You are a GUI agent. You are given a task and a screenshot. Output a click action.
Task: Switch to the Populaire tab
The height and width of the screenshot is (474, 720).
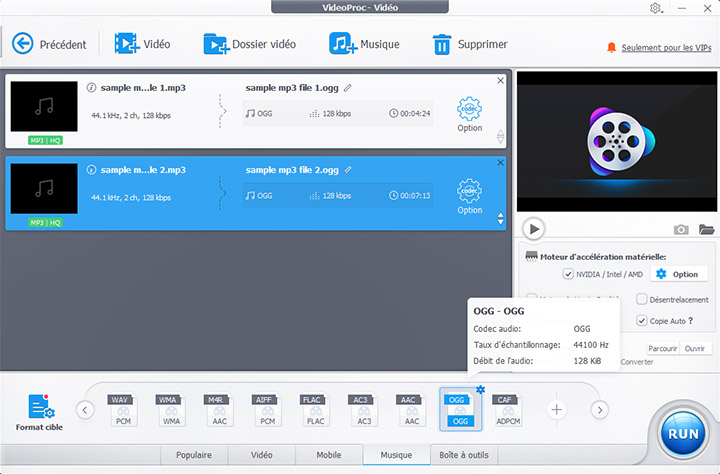(x=194, y=455)
